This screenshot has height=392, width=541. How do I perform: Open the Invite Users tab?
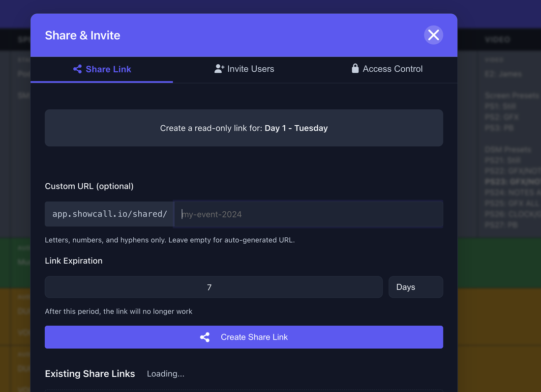coord(244,69)
